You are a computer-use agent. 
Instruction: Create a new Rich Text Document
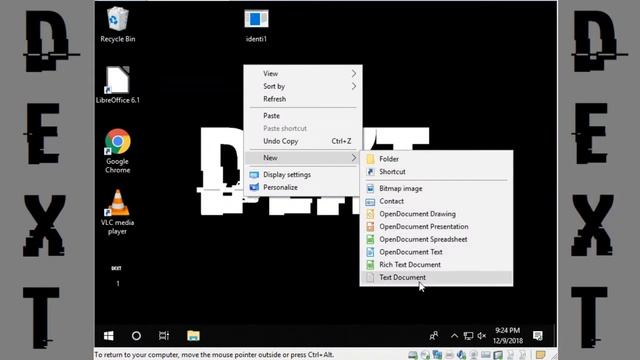pyautogui.click(x=436, y=264)
